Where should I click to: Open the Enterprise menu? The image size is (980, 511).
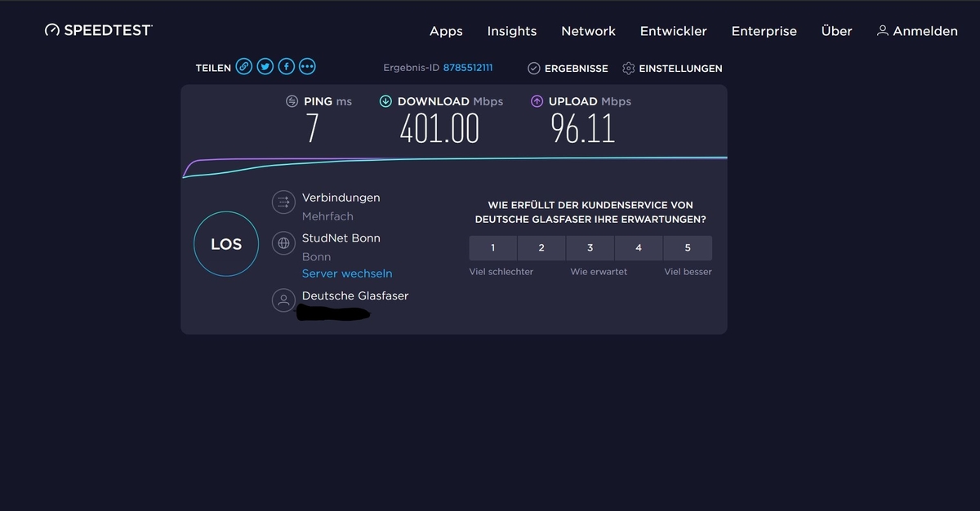click(764, 31)
